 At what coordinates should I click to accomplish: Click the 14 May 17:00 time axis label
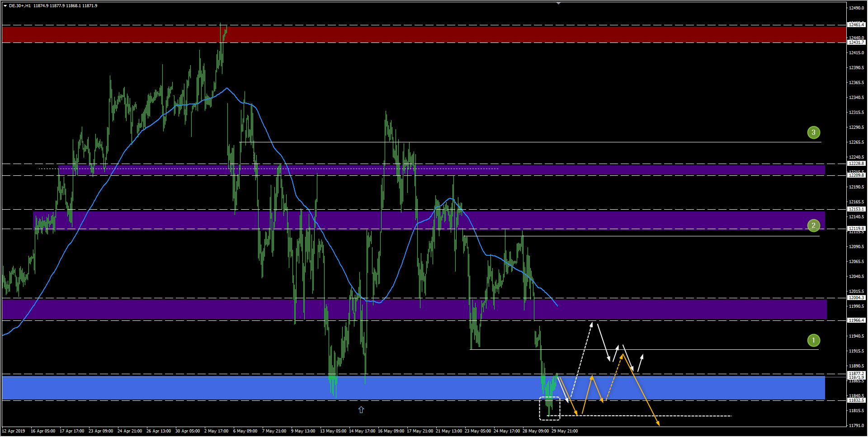(362, 431)
